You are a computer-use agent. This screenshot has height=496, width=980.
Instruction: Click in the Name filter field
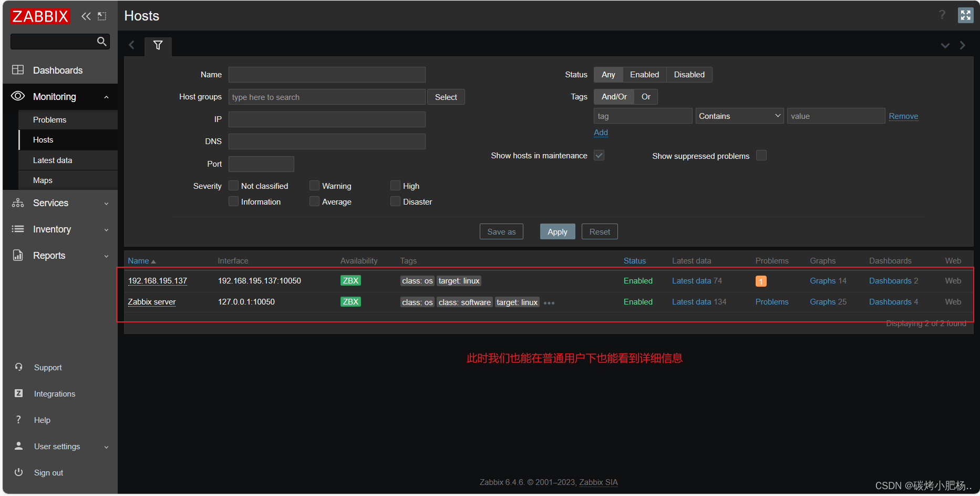tap(327, 75)
